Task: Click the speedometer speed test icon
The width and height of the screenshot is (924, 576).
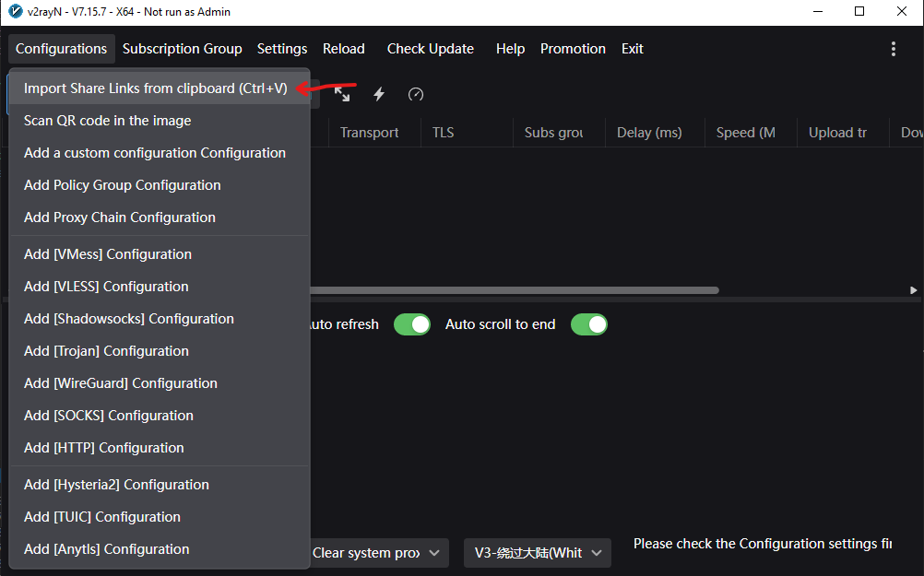Action: [x=416, y=94]
